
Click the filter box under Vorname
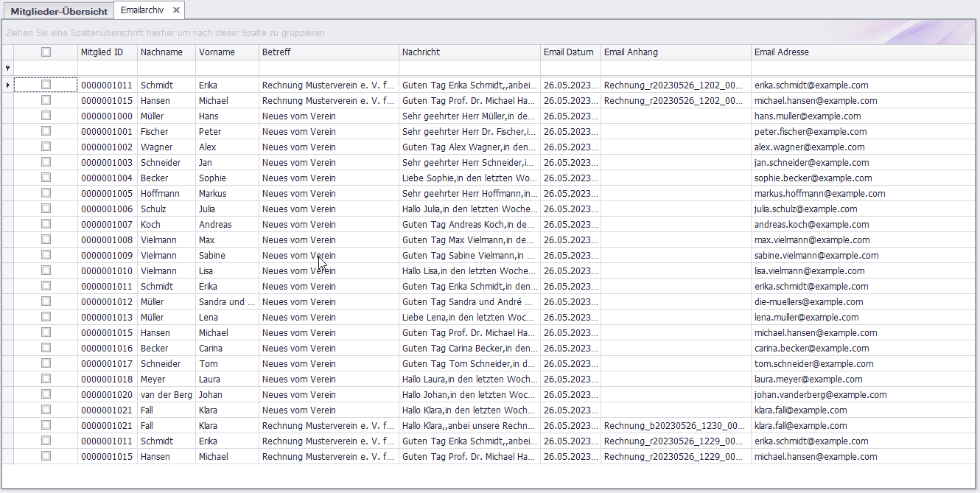tap(227, 68)
